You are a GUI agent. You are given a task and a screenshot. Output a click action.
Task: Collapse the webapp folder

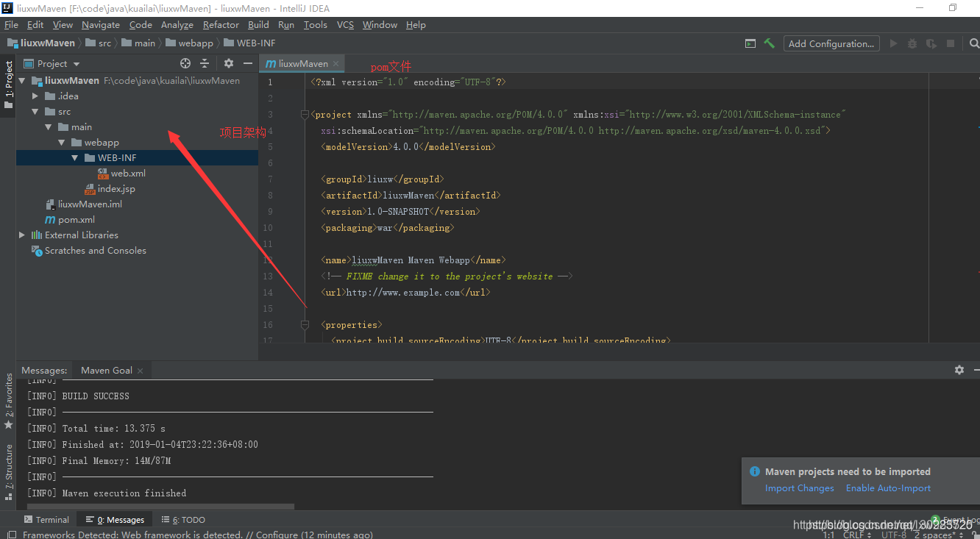coord(62,143)
